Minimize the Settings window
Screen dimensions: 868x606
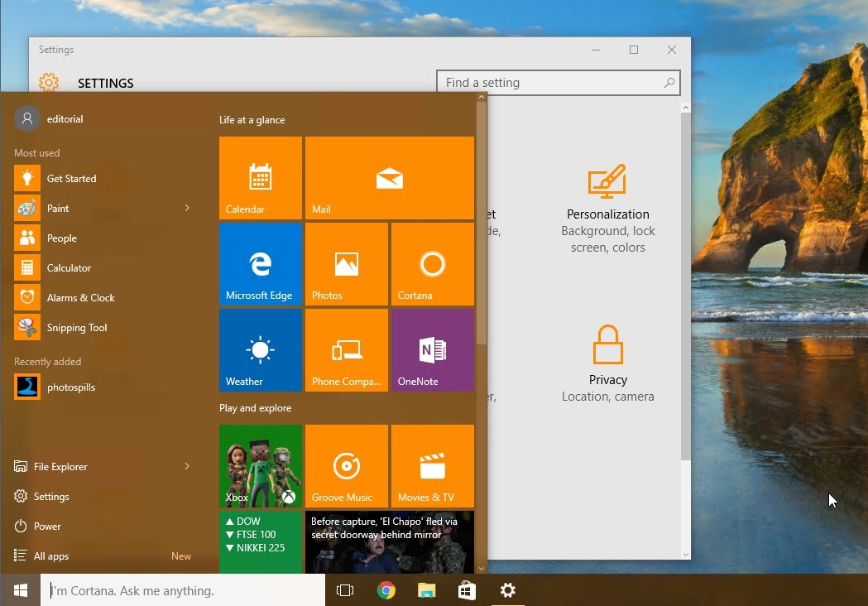click(596, 50)
